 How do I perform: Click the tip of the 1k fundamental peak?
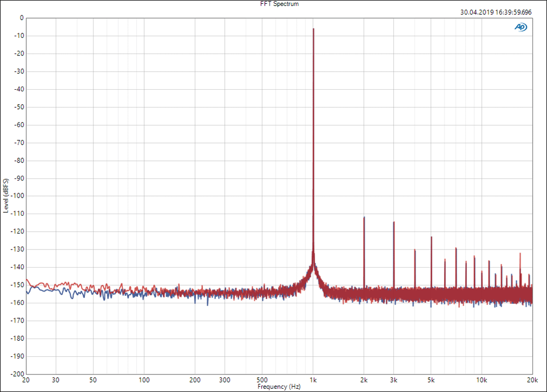click(314, 29)
